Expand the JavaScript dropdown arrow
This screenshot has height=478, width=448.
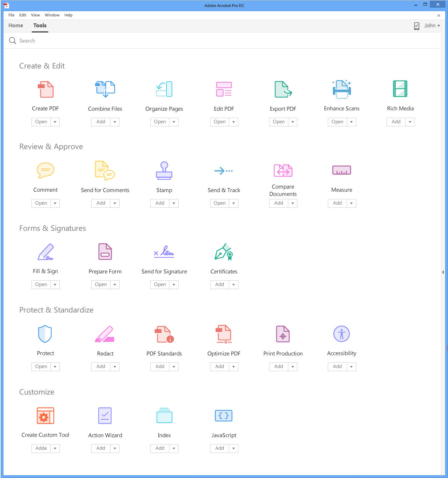(x=234, y=448)
